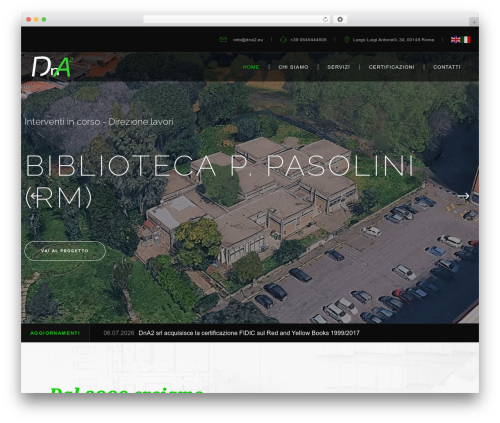
Task: Go to previous slide with left arrow
Action: pos(36,196)
